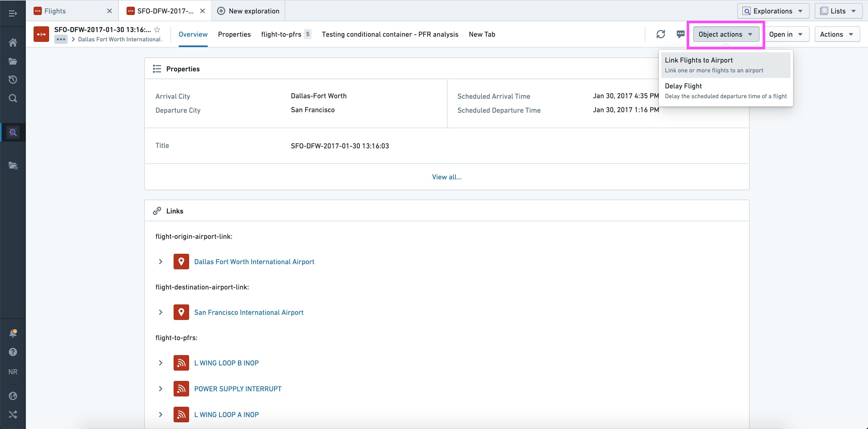Click L WING LOOP A INOP feed icon
The width and height of the screenshot is (868, 429).
point(181,415)
